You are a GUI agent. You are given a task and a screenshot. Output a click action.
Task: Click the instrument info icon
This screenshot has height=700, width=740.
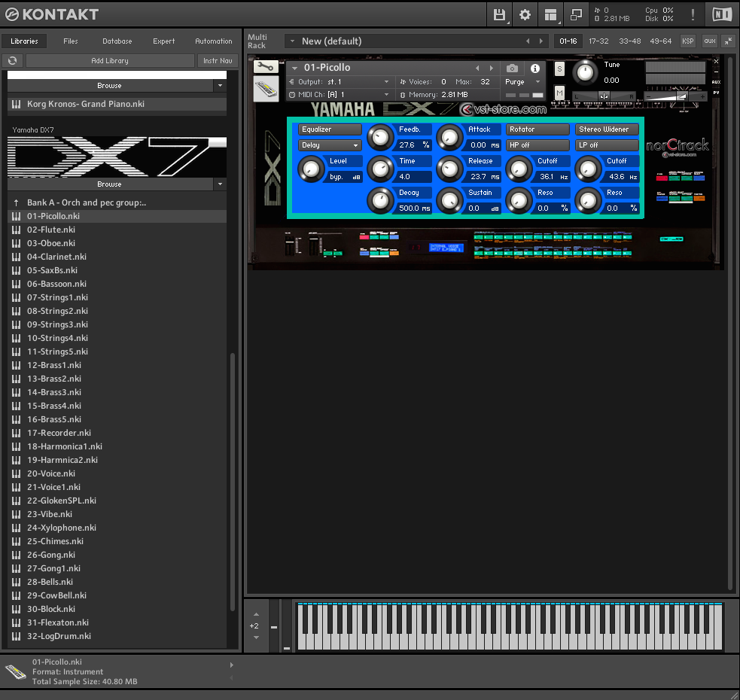point(534,68)
